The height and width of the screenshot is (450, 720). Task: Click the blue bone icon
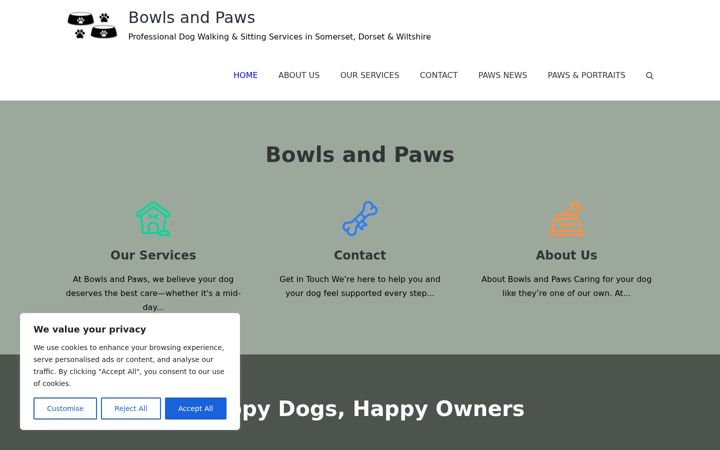point(360,219)
